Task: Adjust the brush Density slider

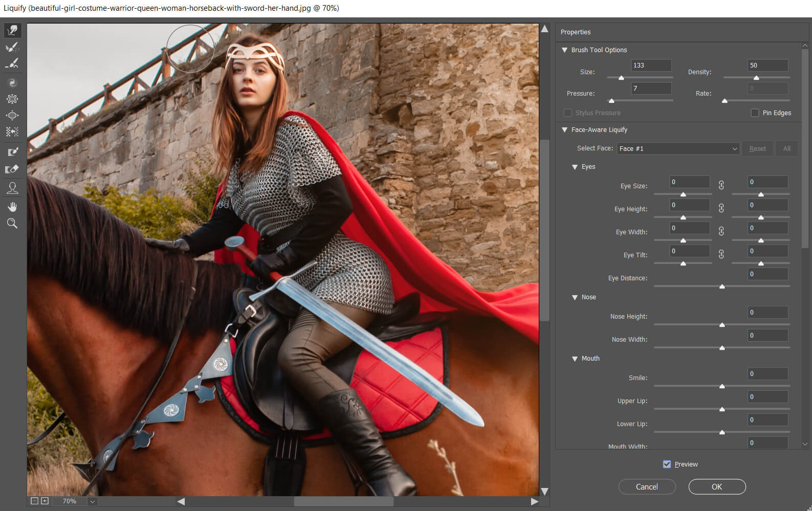Action: 756,78
